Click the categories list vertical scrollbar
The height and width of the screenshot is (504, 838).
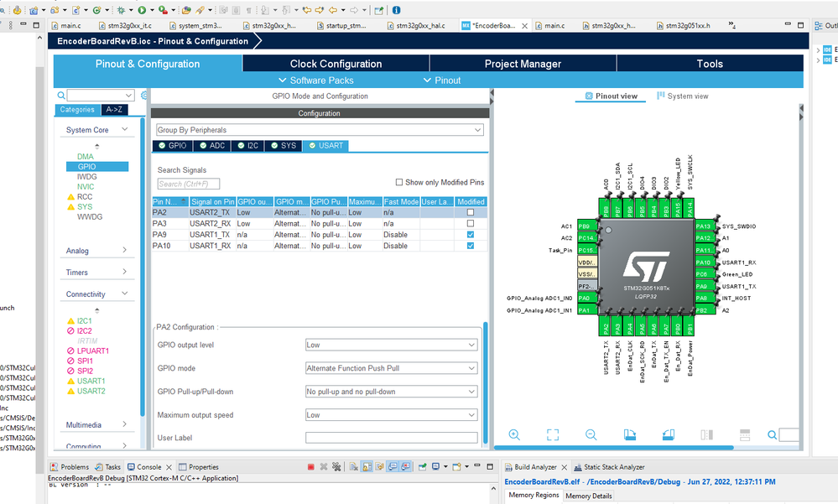point(143,268)
